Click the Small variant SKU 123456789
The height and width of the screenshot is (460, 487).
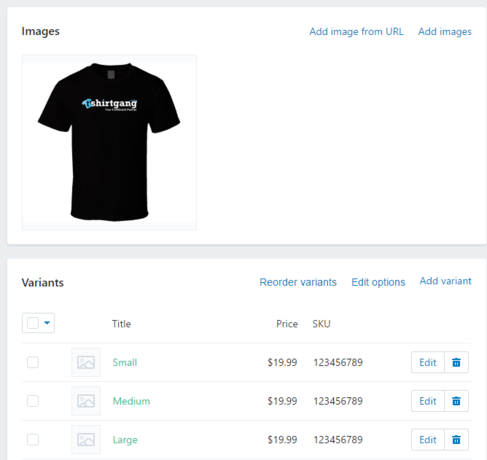(338, 362)
